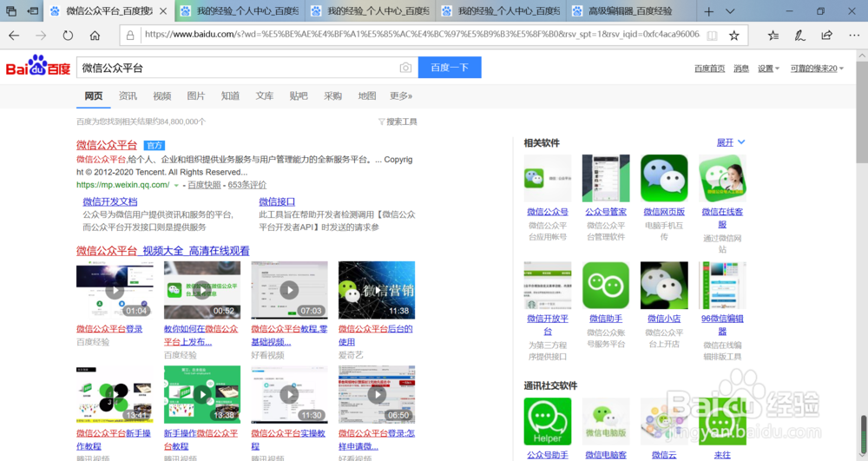Image resolution: width=868 pixels, height=461 pixels.
Task: Open 微信网页版 software icon
Action: coord(664,178)
